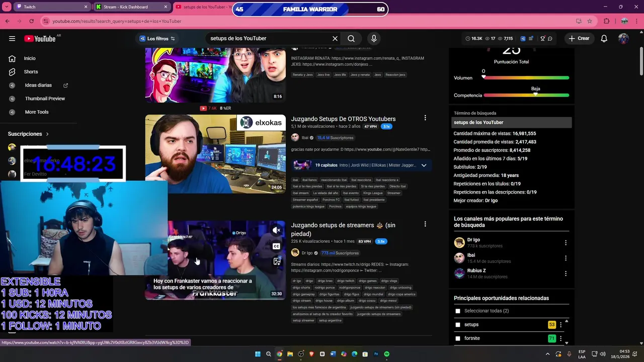Image resolution: width=644 pixels, height=362 pixels.
Task: Close the Kick Dashboard tab
Action: click(166, 7)
